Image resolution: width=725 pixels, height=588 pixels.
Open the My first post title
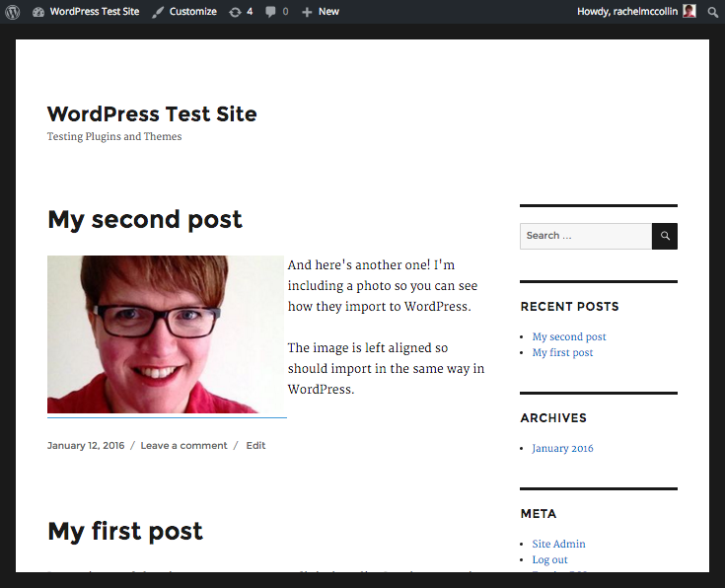125,531
